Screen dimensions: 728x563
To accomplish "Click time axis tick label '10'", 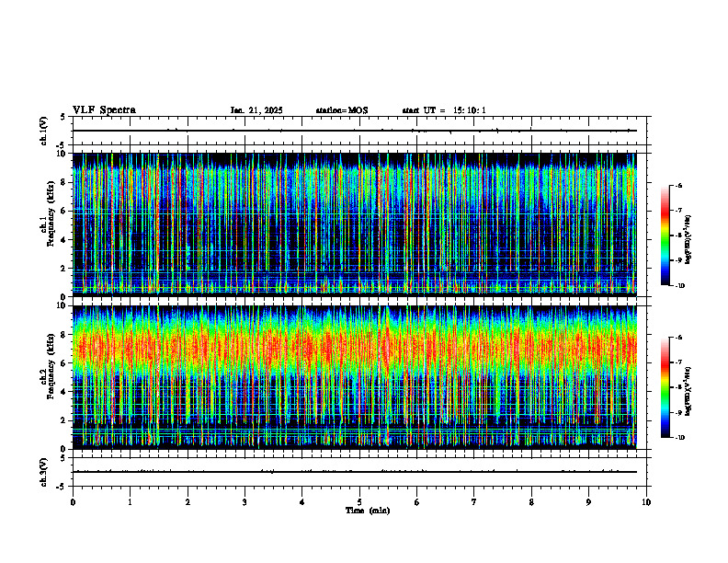I will coord(646,502).
